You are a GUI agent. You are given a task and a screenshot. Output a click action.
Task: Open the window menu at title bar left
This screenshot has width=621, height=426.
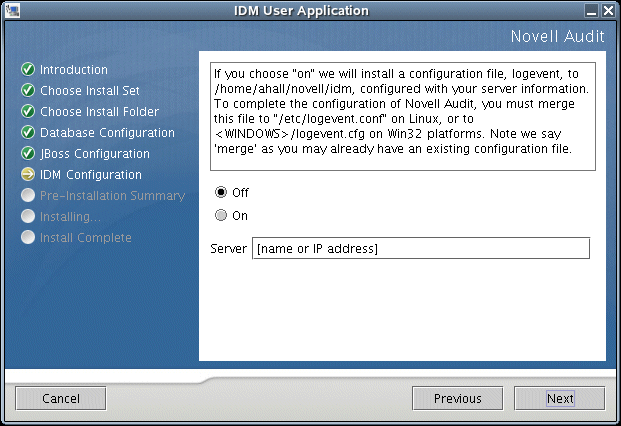(10, 10)
